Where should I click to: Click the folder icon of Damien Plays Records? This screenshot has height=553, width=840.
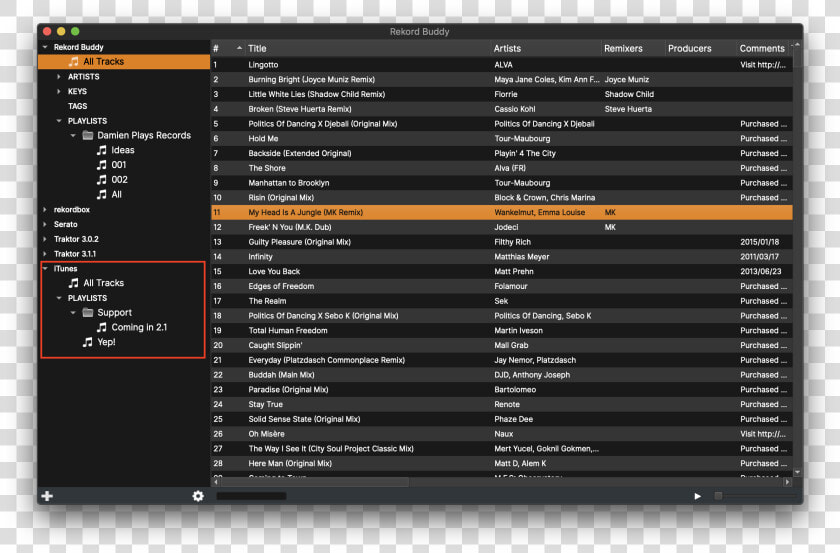coord(88,135)
